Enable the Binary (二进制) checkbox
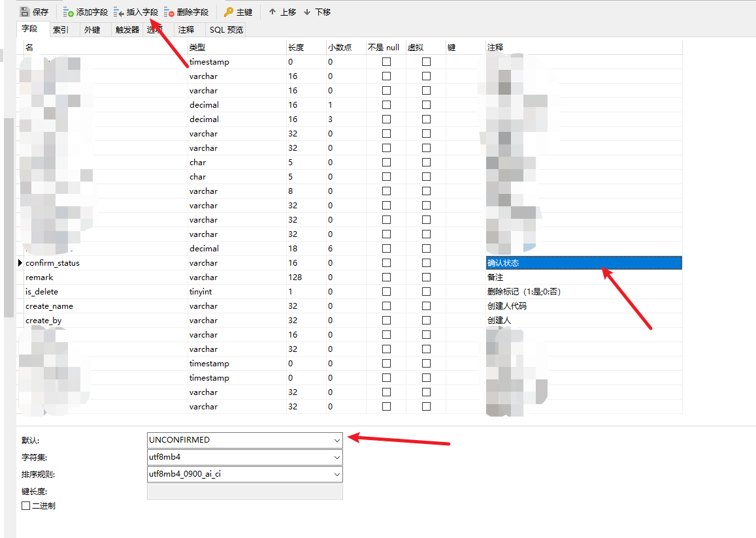 [26, 506]
